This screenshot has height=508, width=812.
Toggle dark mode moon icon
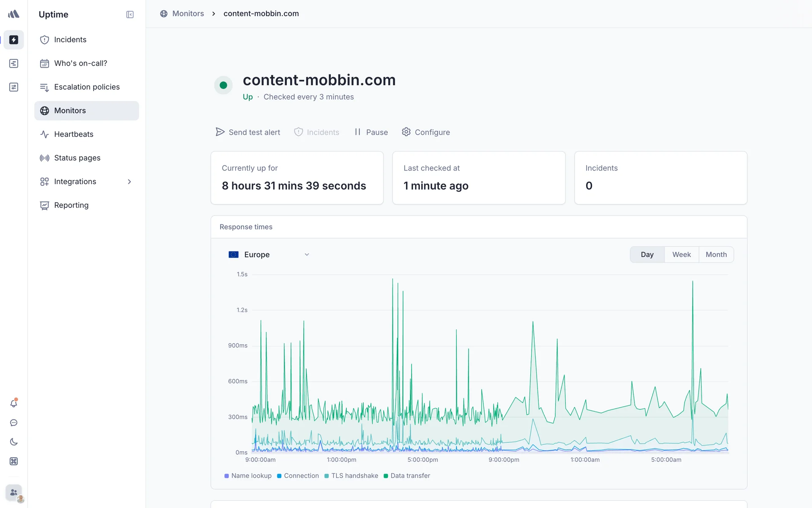click(x=14, y=442)
